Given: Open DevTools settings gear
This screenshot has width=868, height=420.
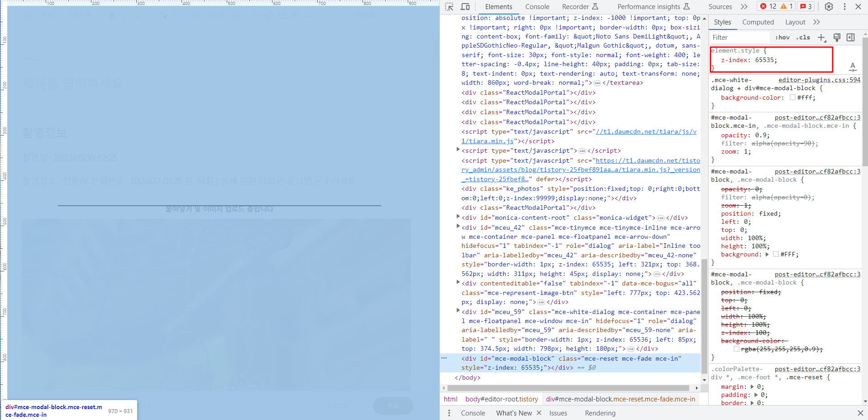Looking at the screenshot, I should point(829,6).
